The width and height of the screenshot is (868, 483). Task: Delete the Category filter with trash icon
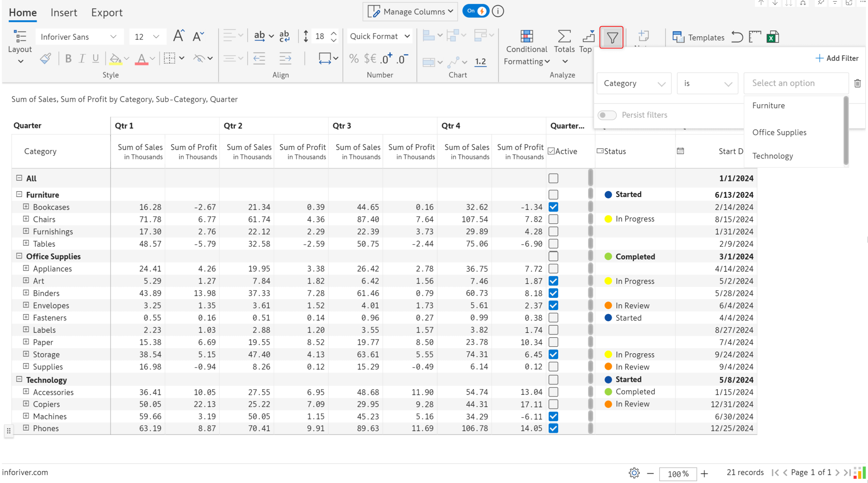pyautogui.click(x=857, y=83)
